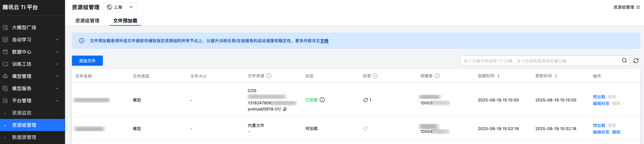This screenshot has width=644, height=144.
Task: Click the tag icon showing 1
Action: pos(365,100)
